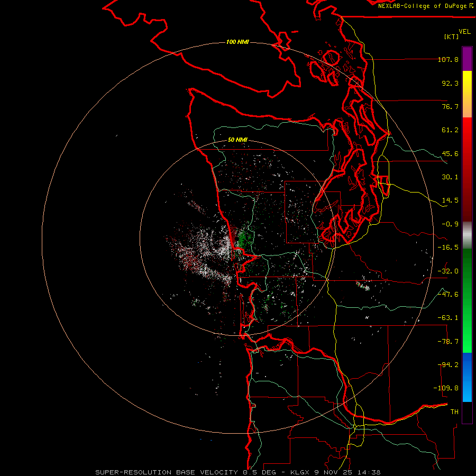Click the 100 NMI range ring label

pos(237,42)
